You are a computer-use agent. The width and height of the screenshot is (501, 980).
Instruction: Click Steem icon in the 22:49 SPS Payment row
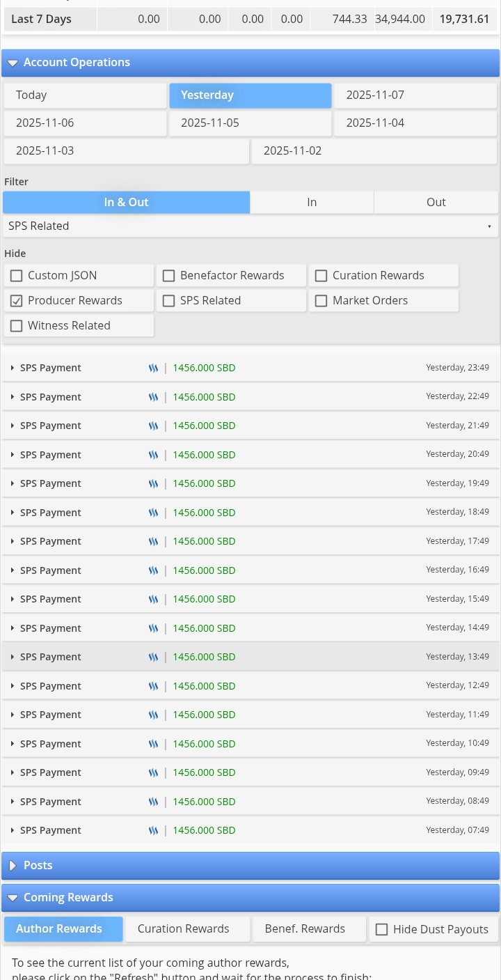coord(153,397)
